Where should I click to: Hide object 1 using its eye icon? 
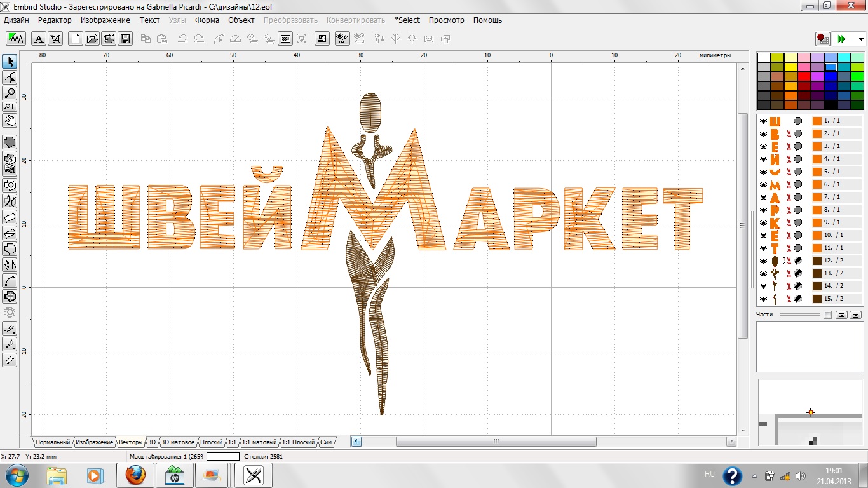tap(763, 121)
